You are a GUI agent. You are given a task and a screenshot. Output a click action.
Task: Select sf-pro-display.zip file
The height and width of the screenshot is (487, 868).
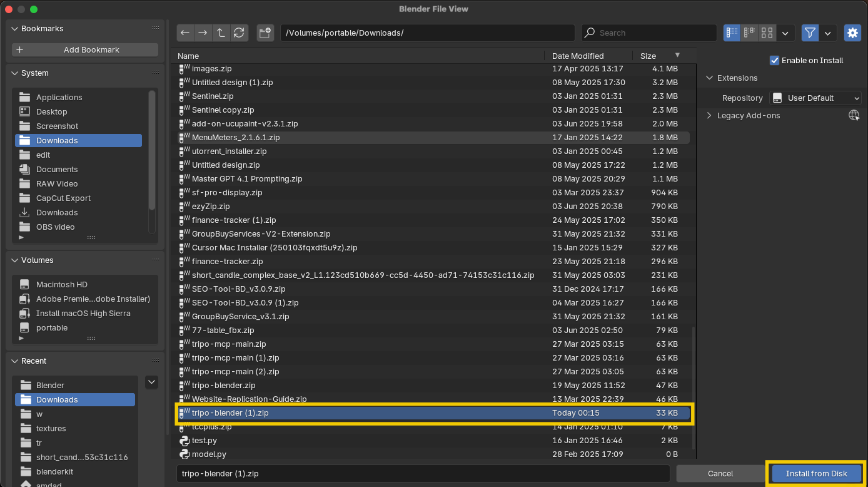pos(433,192)
